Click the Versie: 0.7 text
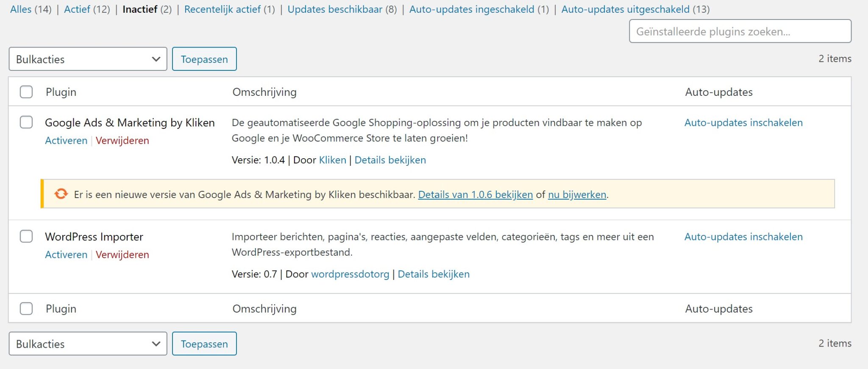The image size is (868, 369). coord(254,274)
